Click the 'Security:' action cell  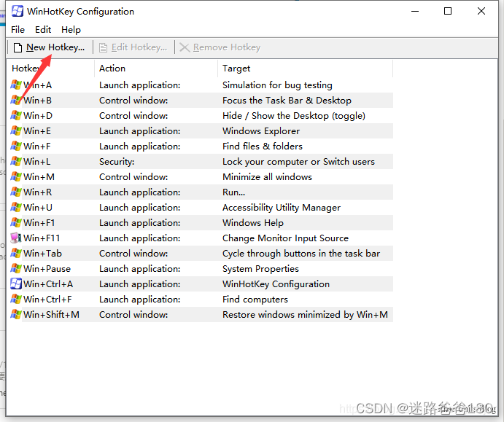tap(117, 162)
